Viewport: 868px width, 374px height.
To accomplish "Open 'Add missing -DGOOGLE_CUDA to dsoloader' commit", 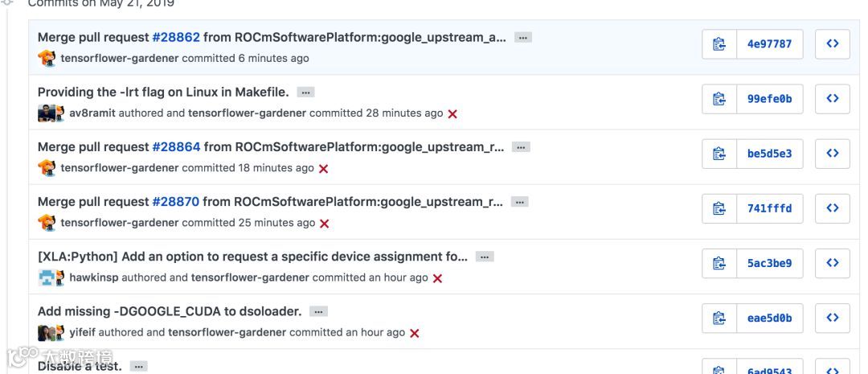I will pos(169,311).
